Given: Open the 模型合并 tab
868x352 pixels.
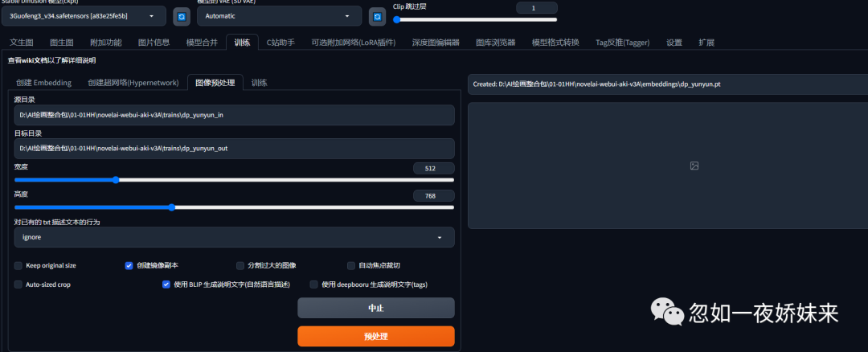Looking at the screenshot, I should [x=202, y=43].
